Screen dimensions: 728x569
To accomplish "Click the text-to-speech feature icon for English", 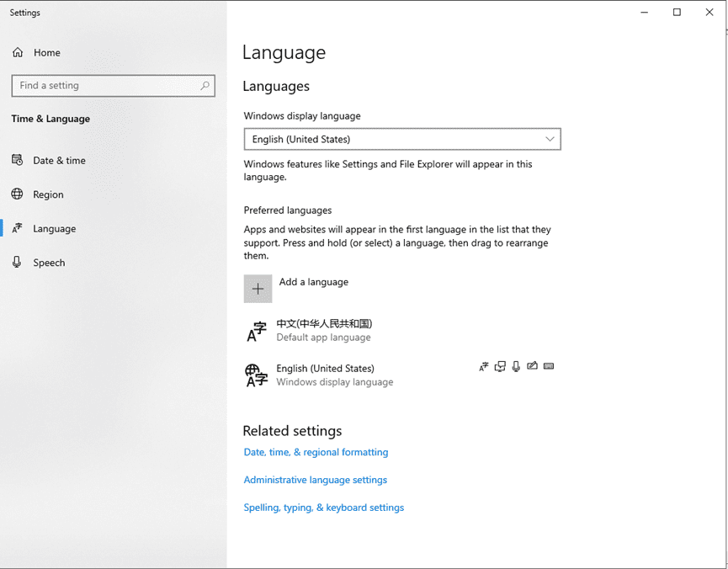I will (500, 367).
